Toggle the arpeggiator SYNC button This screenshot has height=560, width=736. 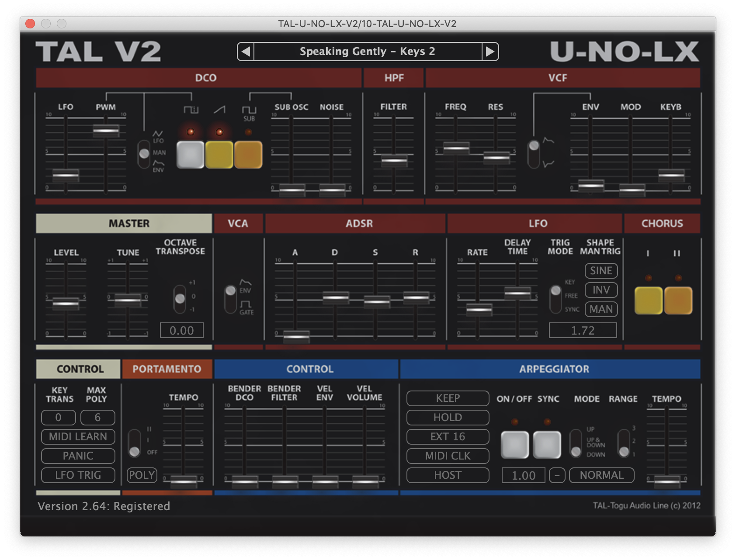[547, 445]
